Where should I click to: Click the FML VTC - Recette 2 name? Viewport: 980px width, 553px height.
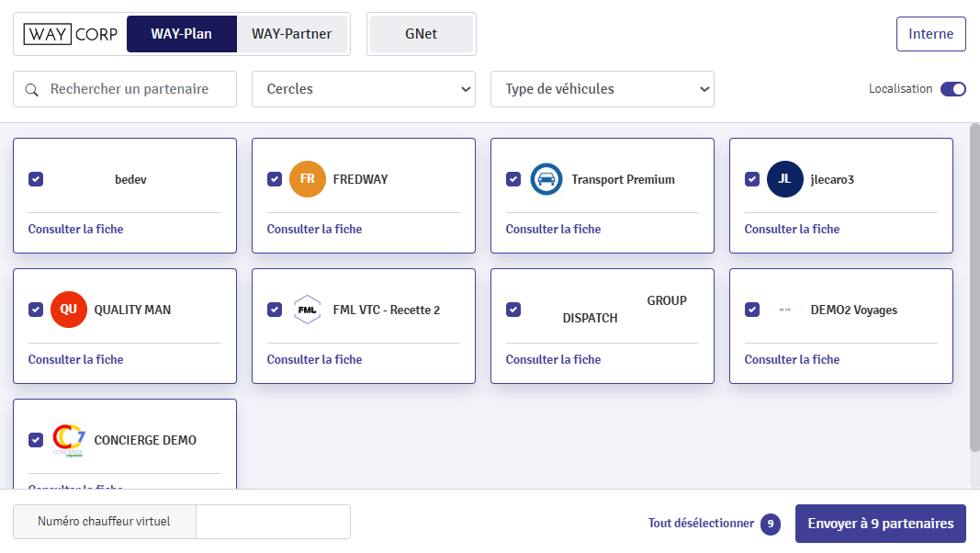[387, 310]
